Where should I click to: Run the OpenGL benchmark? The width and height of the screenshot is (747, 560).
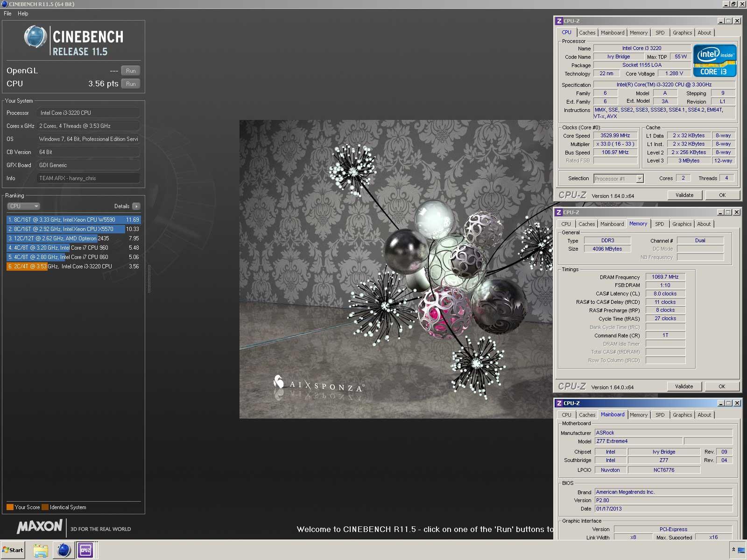131,71
